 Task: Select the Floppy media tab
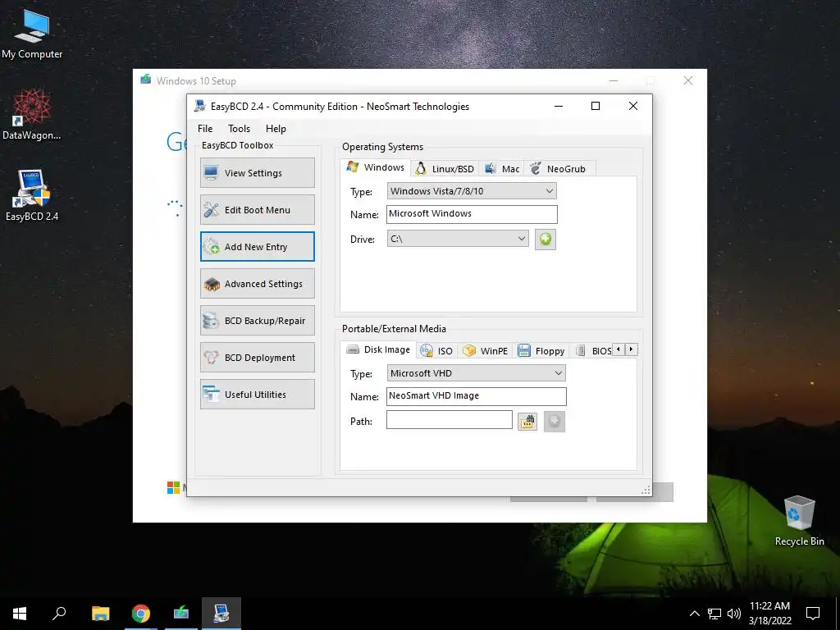click(541, 351)
